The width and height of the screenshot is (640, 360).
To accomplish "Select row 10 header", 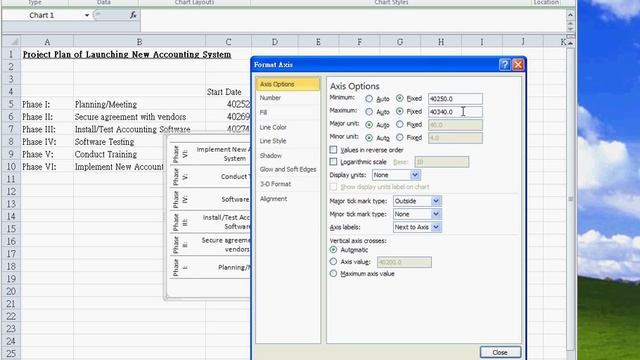I will (11, 167).
